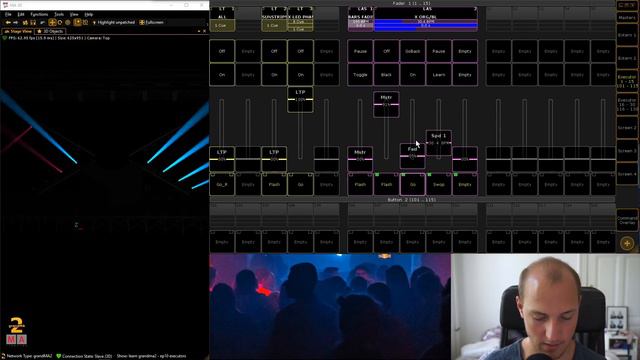Click the Network Type grandMA2 status entry
This screenshot has width=640, height=360.
[x=27, y=356]
